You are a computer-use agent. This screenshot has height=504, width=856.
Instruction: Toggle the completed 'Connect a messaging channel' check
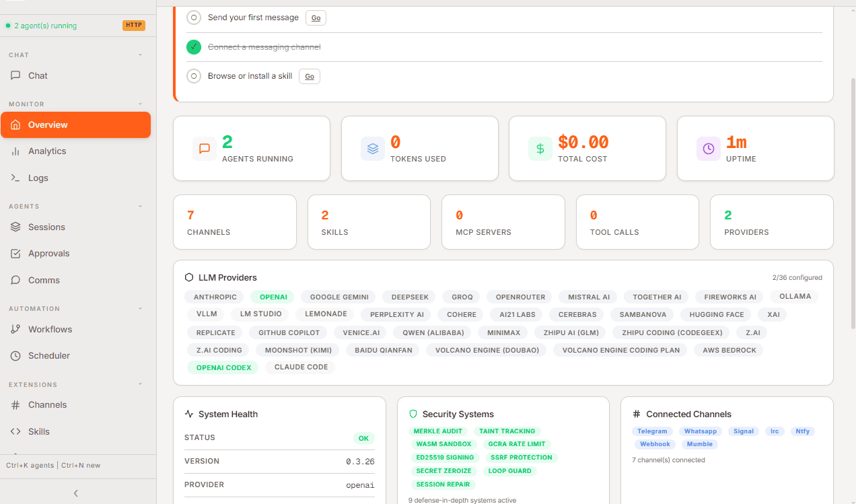pos(194,47)
